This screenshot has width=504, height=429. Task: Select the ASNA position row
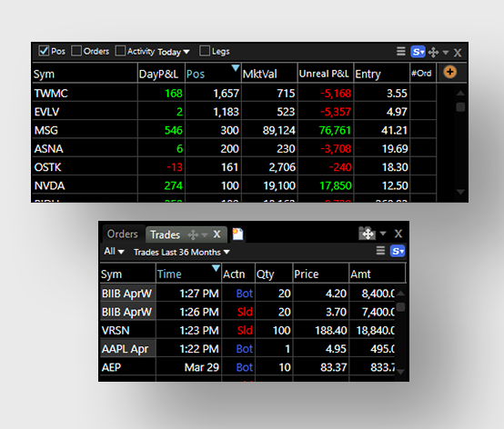coord(234,149)
